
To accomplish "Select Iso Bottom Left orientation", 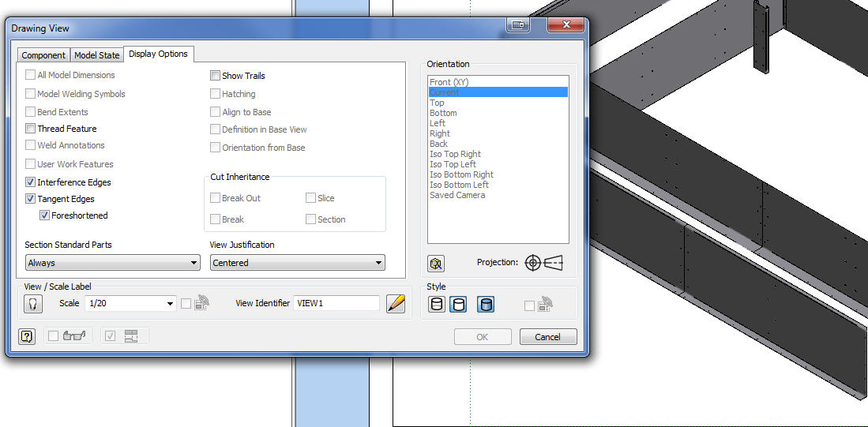I will 498,185.
